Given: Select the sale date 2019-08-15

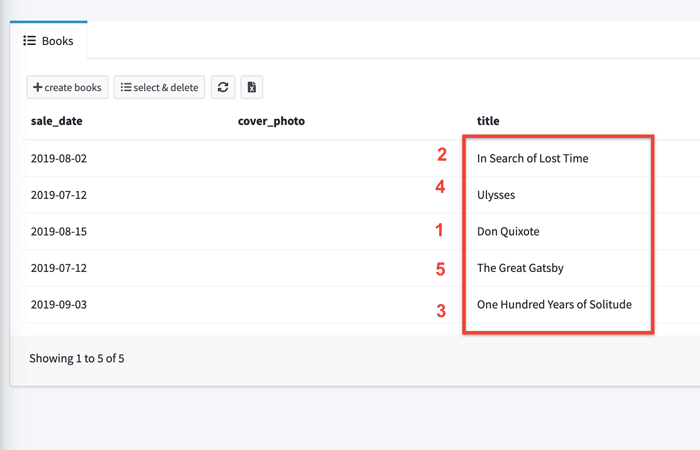Looking at the screenshot, I should 59,232.
